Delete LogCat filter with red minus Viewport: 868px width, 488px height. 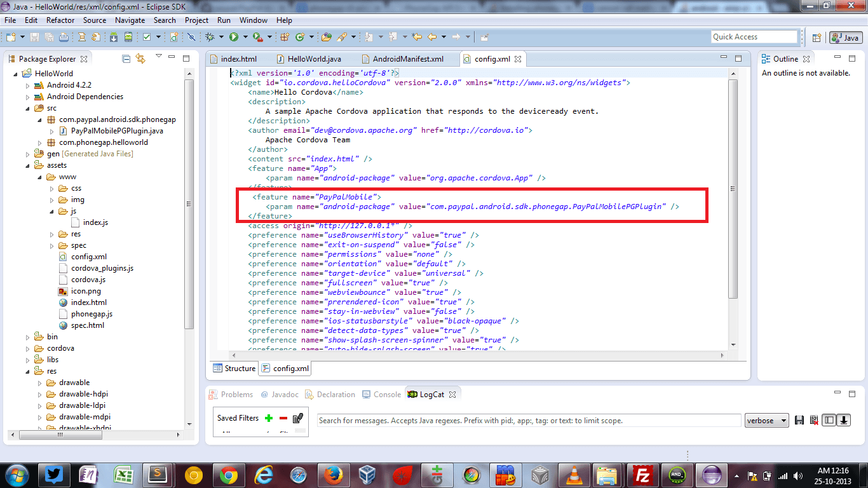283,418
